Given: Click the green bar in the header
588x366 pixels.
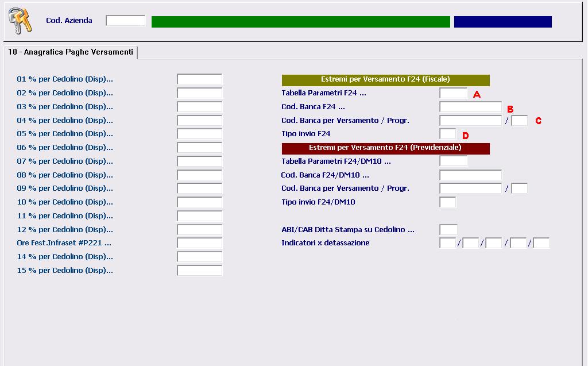Looking at the screenshot, I should pos(300,22).
